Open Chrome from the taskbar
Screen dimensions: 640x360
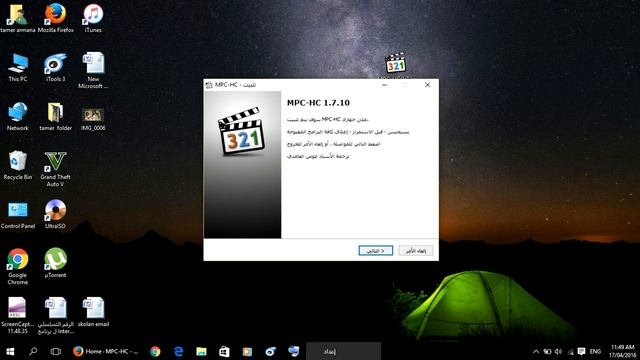(155, 351)
